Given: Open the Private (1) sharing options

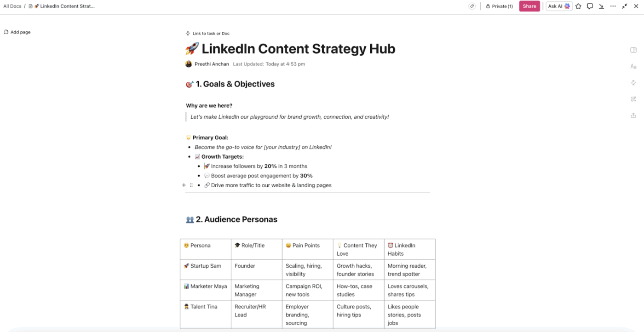Looking at the screenshot, I should (x=499, y=6).
